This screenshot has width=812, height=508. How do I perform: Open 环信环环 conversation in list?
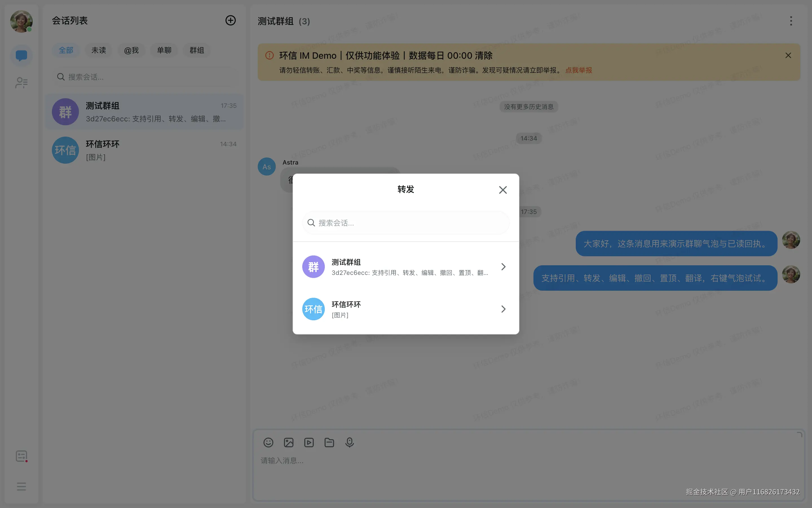pos(144,150)
